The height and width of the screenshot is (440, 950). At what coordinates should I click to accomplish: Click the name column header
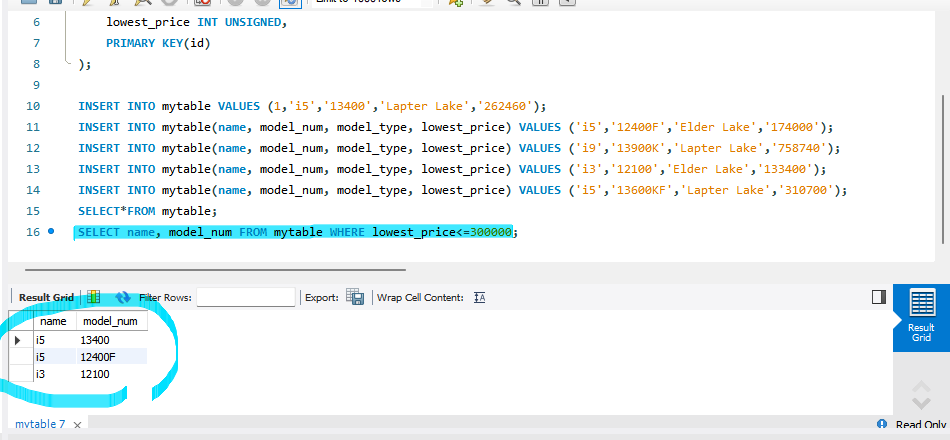55,321
